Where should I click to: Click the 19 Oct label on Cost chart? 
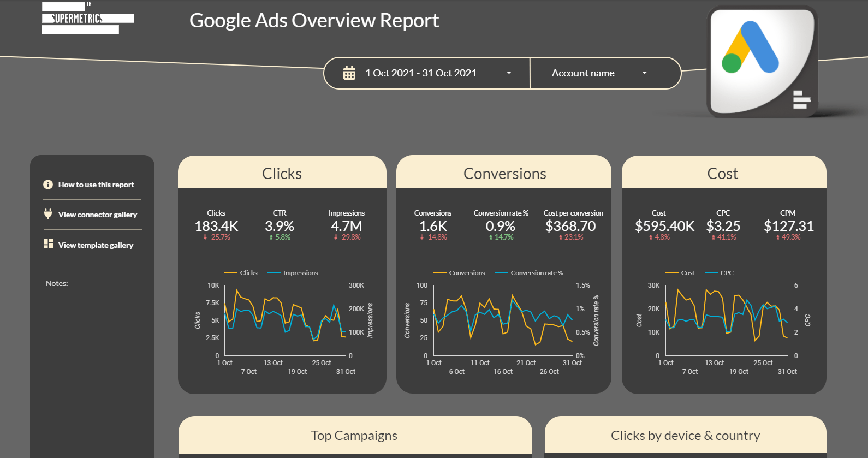pos(739,372)
